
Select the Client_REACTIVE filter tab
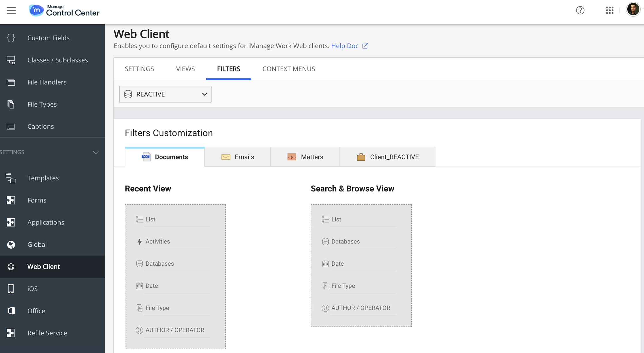[387, 157]
